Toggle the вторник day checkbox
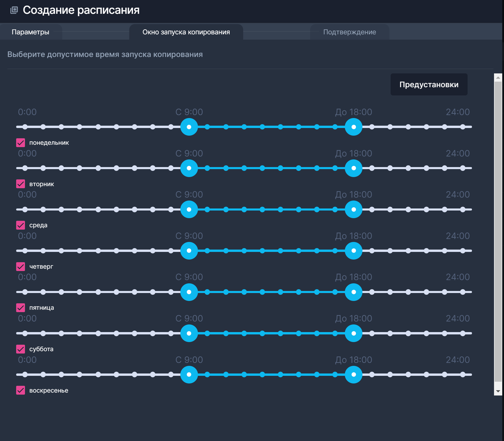The image size is (504, 441). tap(21, 184)
